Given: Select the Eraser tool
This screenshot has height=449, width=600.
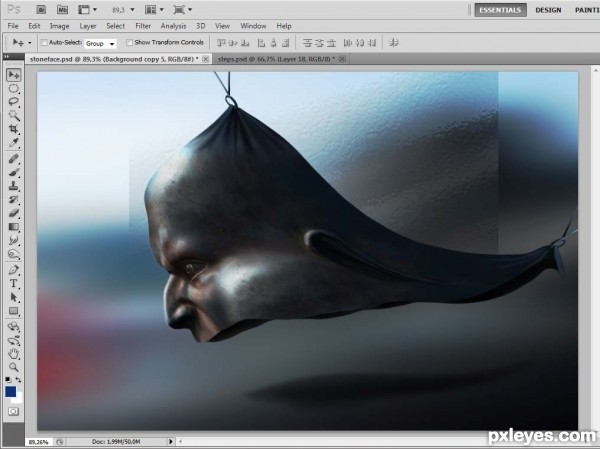Looking at the screenshot, I should click(x=14, y=213).
